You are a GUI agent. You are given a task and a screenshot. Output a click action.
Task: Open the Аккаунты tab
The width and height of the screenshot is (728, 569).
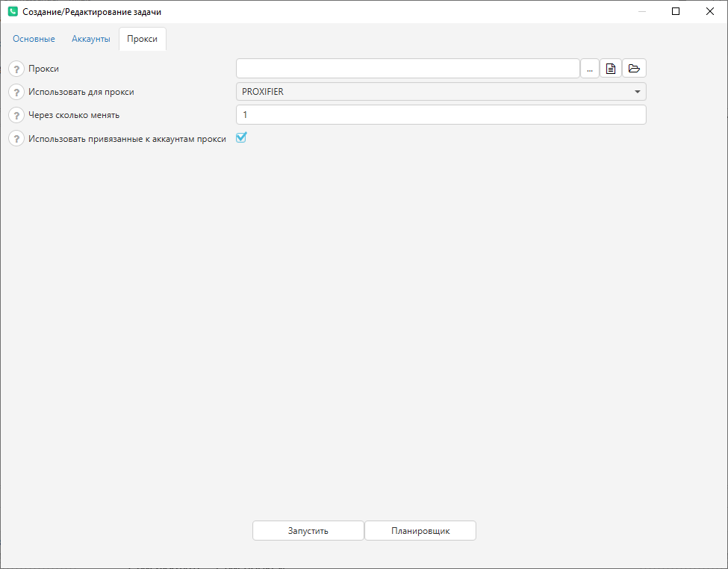coord(91,39)
